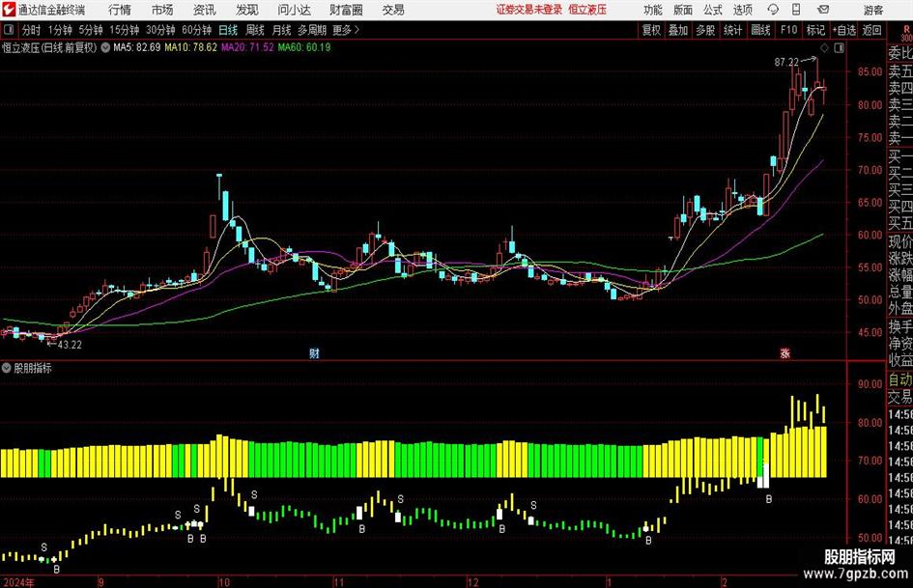Image resolution: width=913 pixels, height=588 pixels.
Task: Click the diamond icon above the chart
Action: coord(824,47)
